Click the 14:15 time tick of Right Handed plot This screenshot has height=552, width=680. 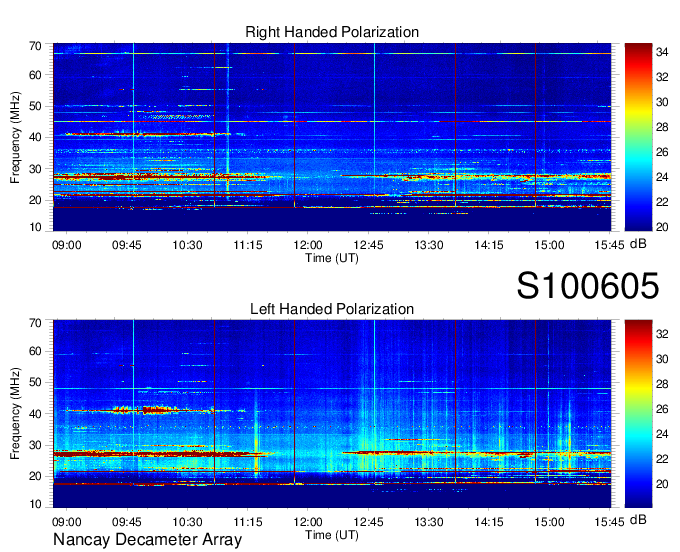[489, 245]
